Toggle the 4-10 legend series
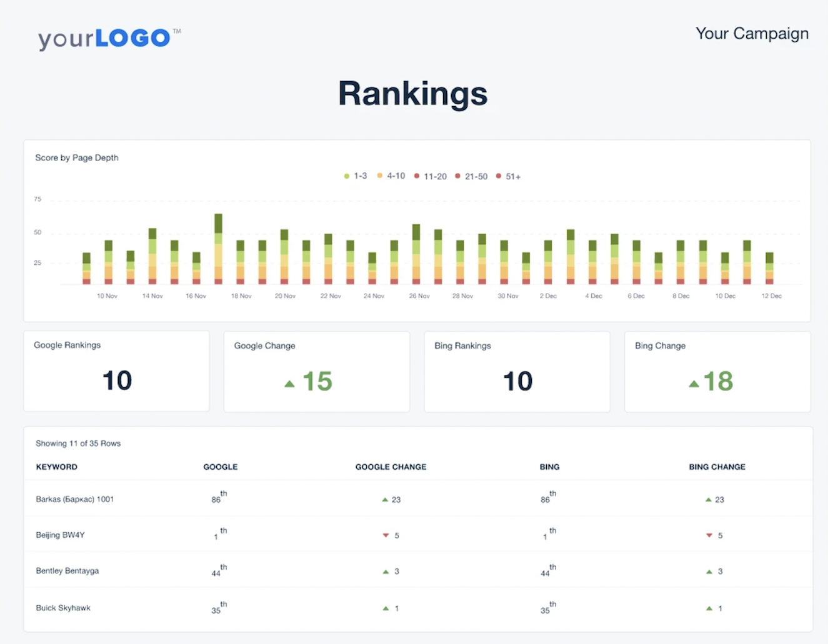Screen dimensions: 828x644 click(391, 176)
